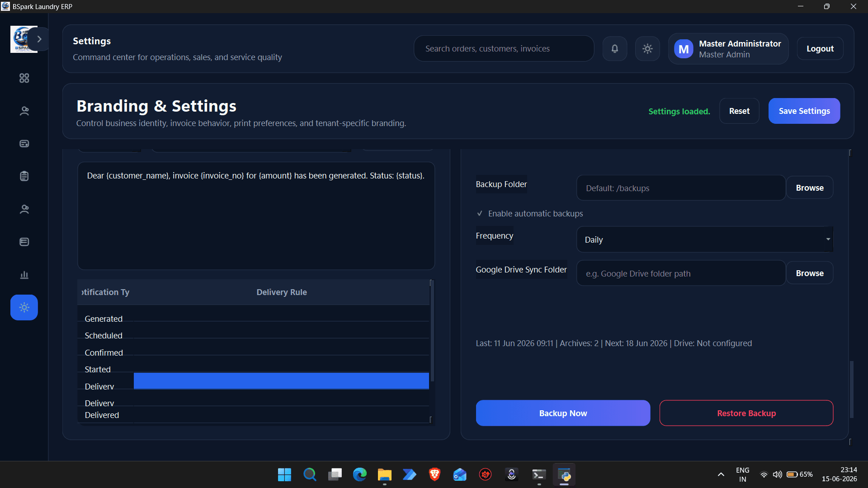Image resolution: width=868 pixels, height=488 pixels.
Task: Click the notification table vertical scrollbar
Action: pos(432,331)
